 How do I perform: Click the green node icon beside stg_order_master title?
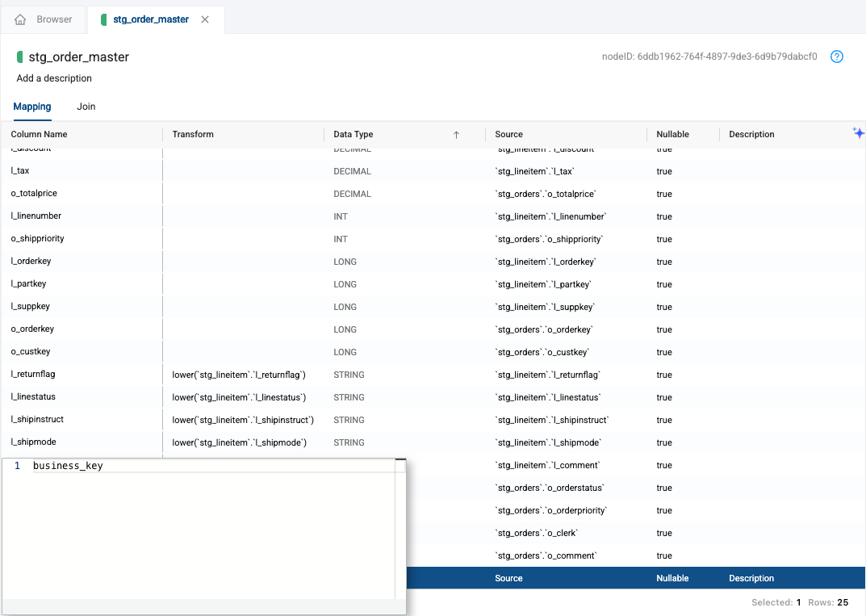click(x=20, y=57)
